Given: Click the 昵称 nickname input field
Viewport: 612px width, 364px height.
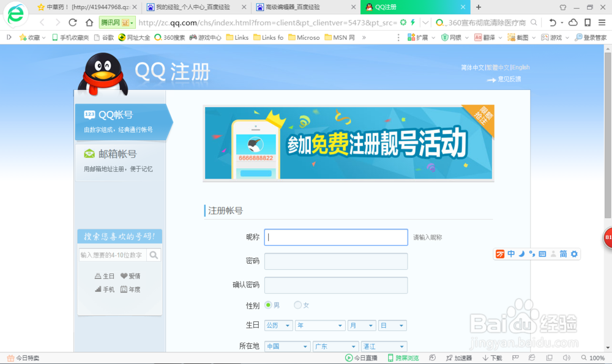Looking at the screenshot, I should 336,237.
